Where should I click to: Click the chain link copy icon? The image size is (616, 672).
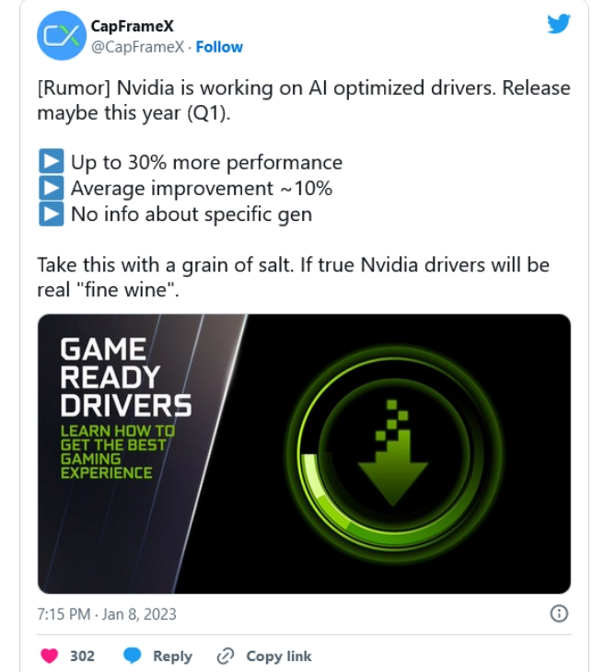click(x=225, y=656)
